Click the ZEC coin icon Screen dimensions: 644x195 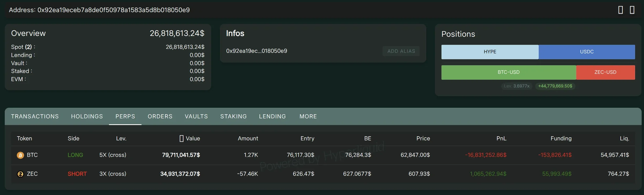(20, 174)
